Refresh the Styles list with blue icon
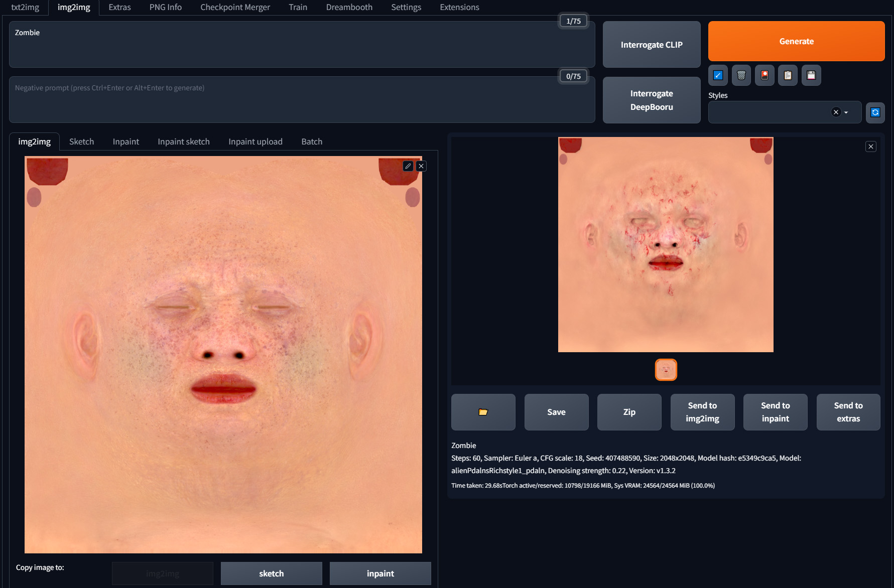 (875, 112)
